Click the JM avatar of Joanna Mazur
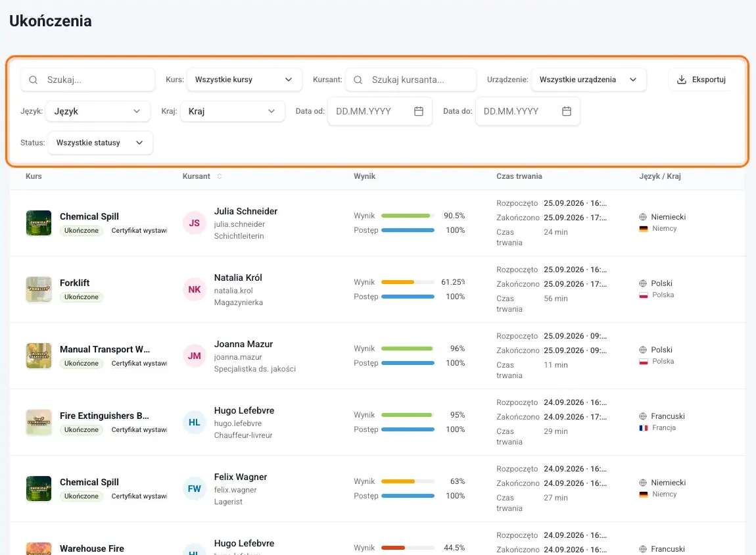Screen dimensions: 756x555 pyautogui.click(x=195, y=356)
